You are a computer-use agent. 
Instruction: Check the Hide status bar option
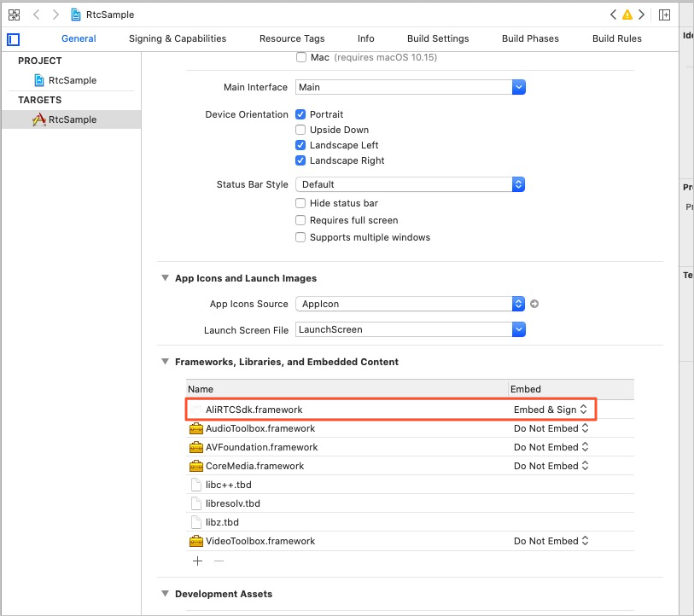300,203
